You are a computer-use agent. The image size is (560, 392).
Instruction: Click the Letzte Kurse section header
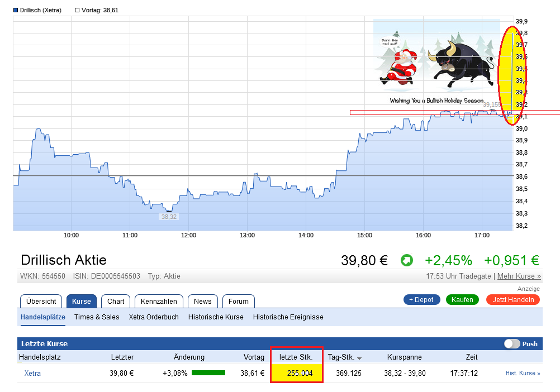[x=44, y=344]
